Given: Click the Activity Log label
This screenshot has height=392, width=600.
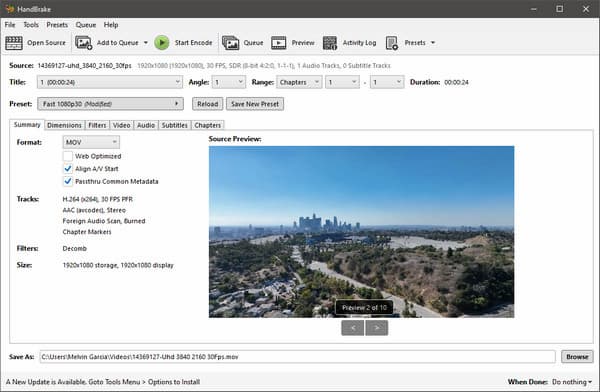Looking at the screenshot, I should point(359,43).
